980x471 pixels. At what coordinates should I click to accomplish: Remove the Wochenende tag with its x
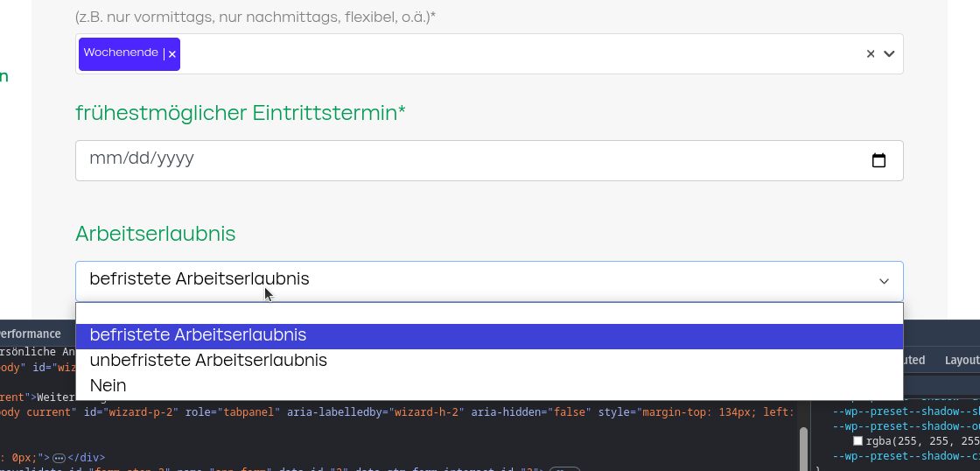pos(172,54)
